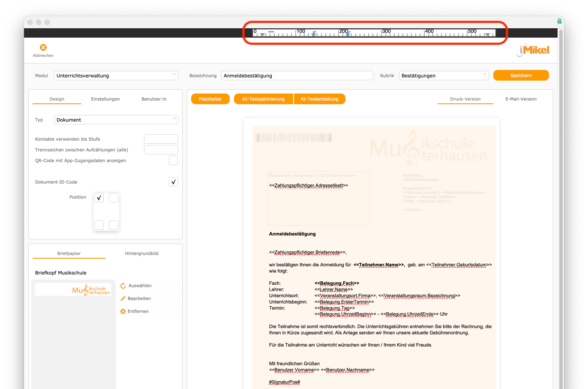
Task: Click the right margin marker on the ruler
Action: click(x=487, y=35)
